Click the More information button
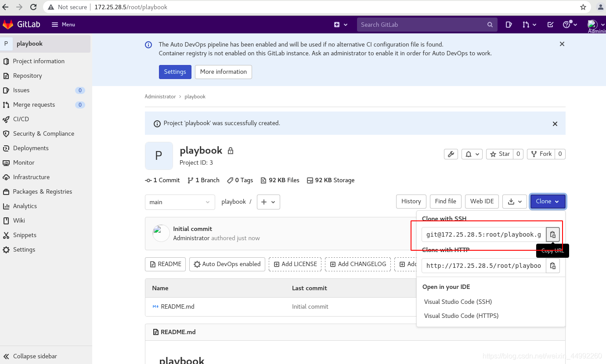 (224, 72)
